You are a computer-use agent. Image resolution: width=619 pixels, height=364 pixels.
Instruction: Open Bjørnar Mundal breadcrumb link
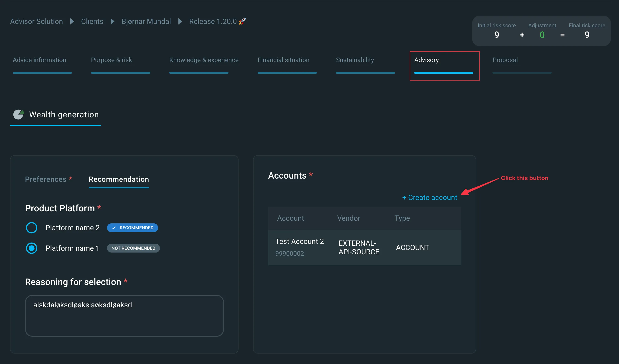[x=146, y=21]
